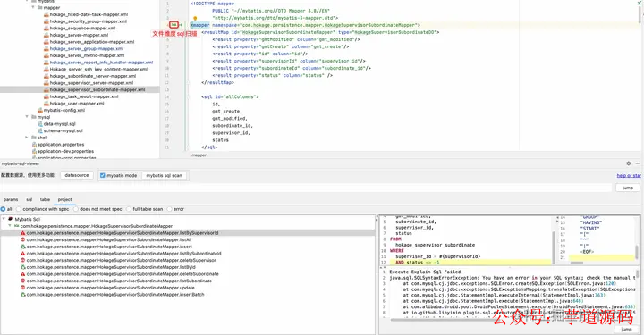
Task: Click the file icon of hokage_sequence-mapper.xml
Action: pos(46,28)
